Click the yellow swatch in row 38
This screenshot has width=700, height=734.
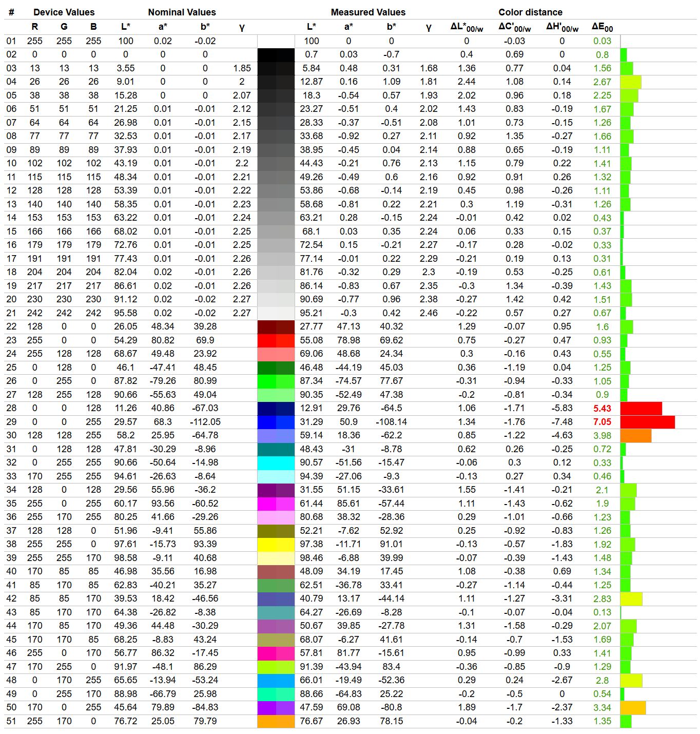[x=276, y=545]
